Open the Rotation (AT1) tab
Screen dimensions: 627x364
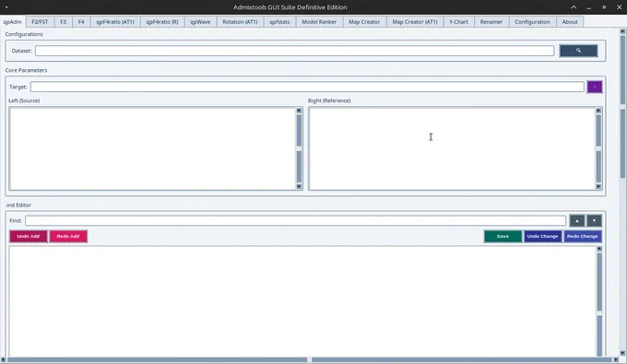point(240,22)
